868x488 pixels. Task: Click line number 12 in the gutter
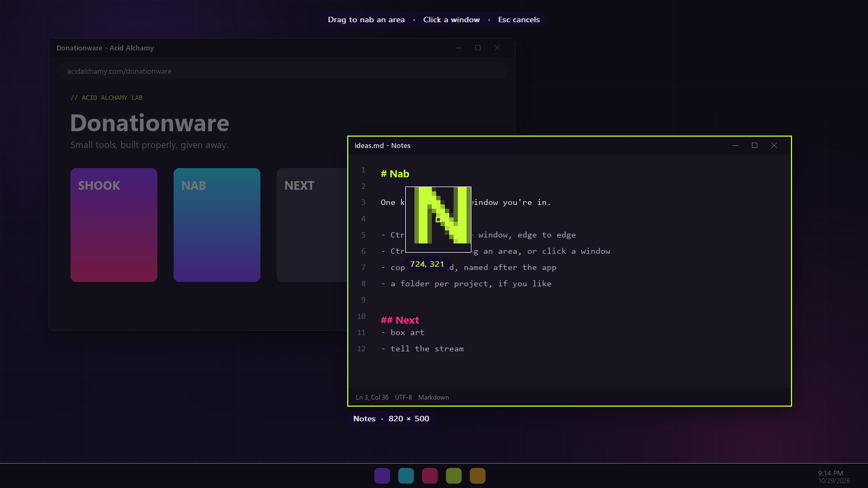[x=361, y=349]
